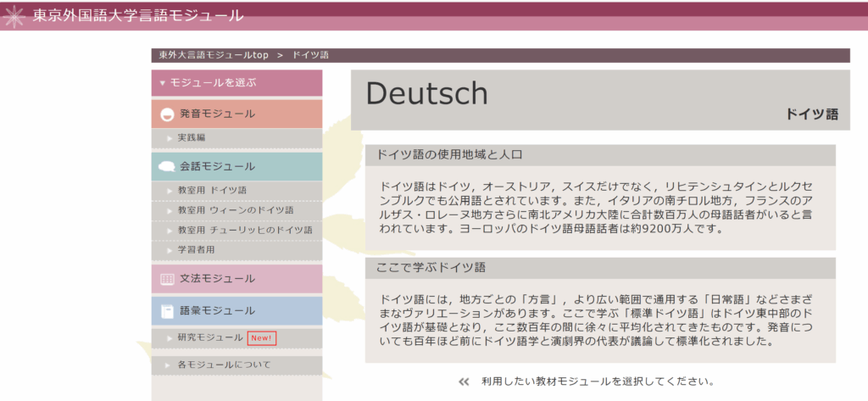This screenshot has height=401, width=868.
Task: Click the snowflake logo in header
Action: coord(14,16)
